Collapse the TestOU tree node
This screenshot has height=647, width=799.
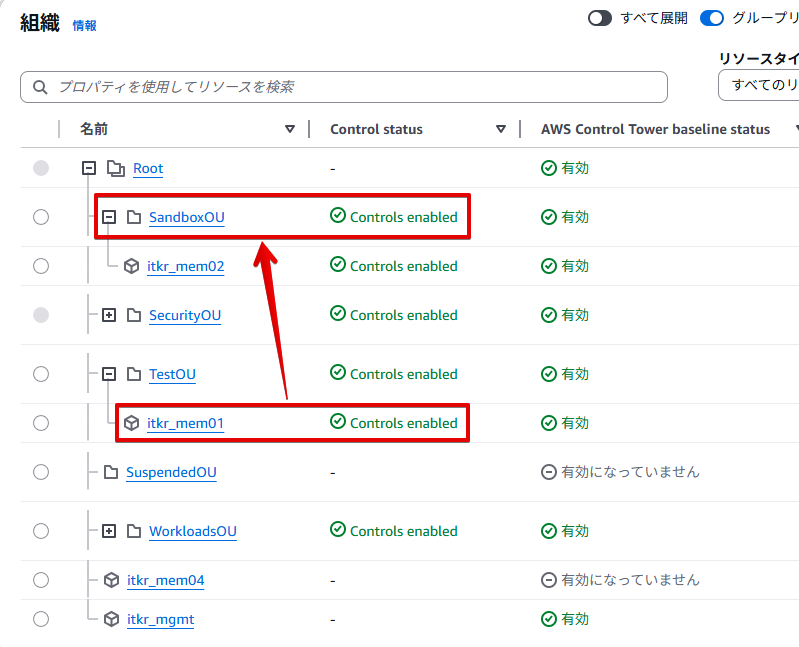click(x=109, y=374)
